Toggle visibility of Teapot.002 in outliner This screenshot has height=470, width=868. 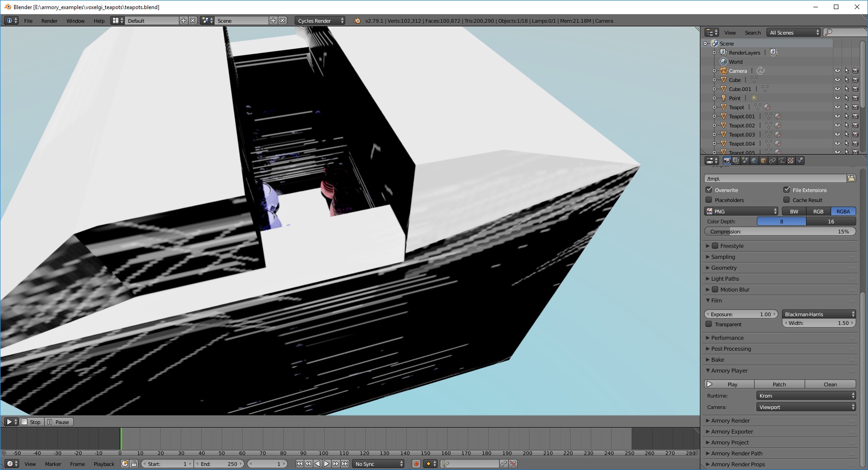[837, 125]
